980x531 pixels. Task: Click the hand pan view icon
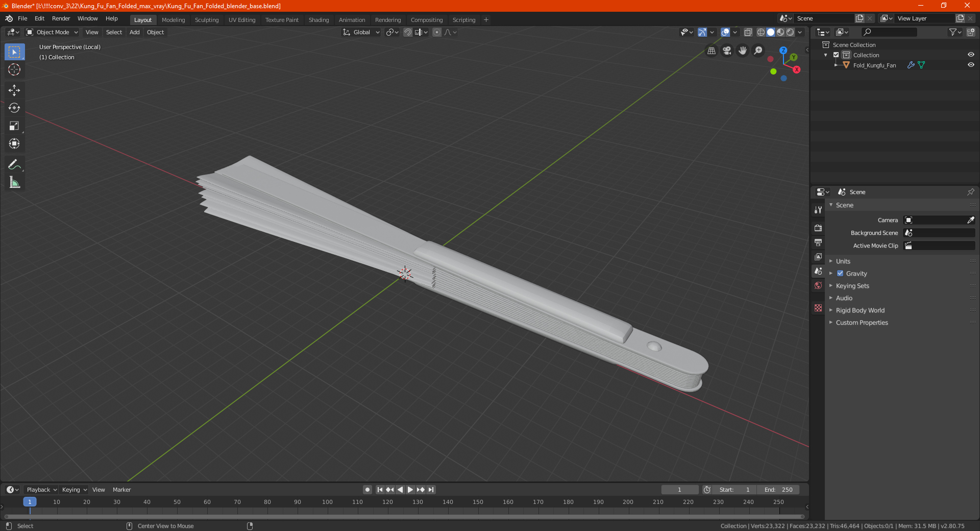coord(743,51)
